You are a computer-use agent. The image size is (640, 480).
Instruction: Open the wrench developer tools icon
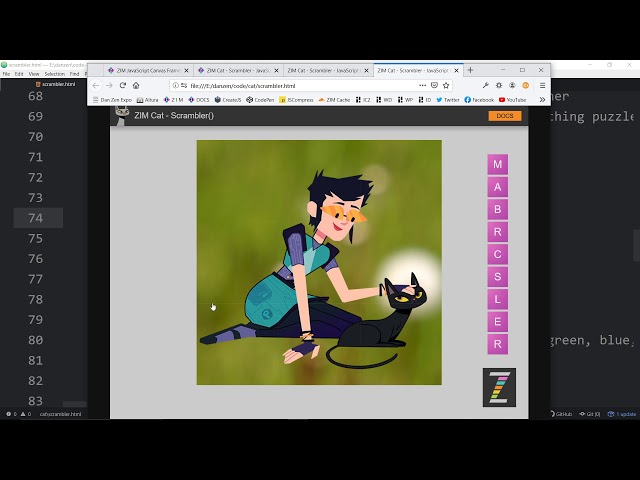tap(485, 85)
